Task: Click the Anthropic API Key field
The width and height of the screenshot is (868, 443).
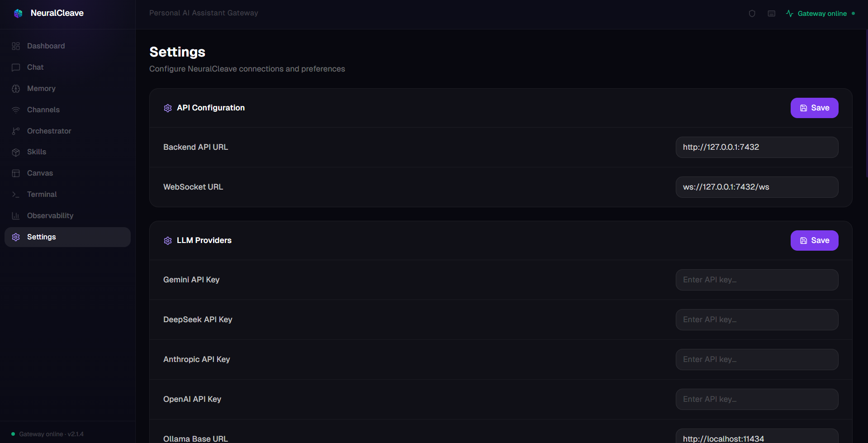Action: [x=757, y=360]
